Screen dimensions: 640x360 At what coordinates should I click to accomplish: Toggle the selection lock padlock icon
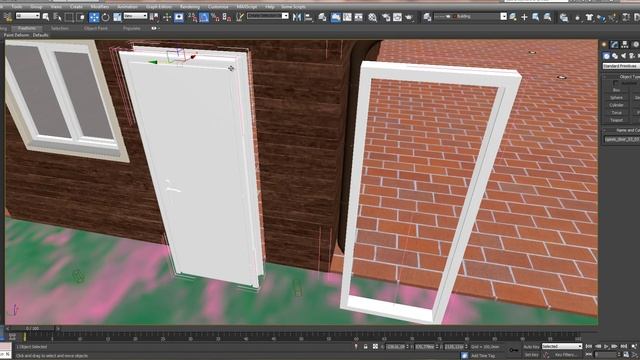click(x=365, y=347)
